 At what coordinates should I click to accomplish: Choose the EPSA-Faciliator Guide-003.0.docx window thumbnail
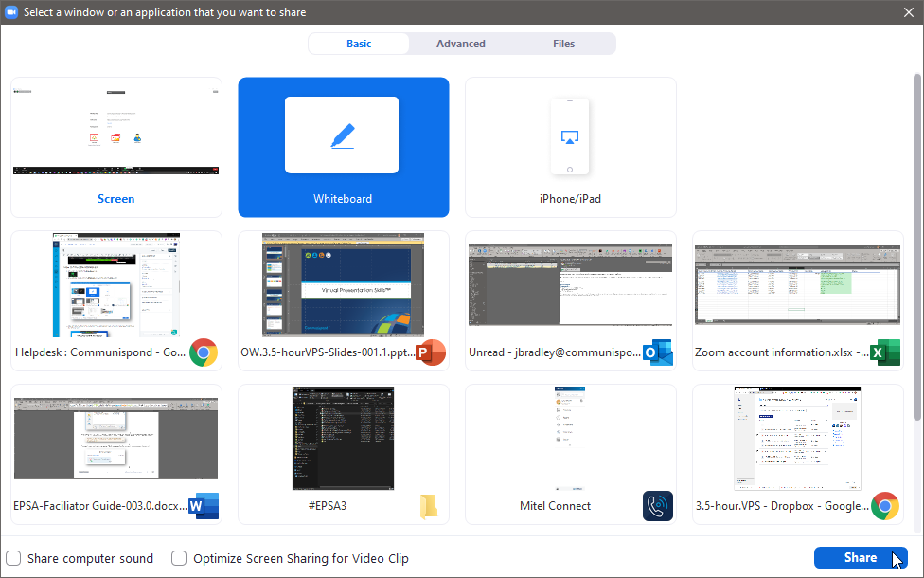click(116, 438)
